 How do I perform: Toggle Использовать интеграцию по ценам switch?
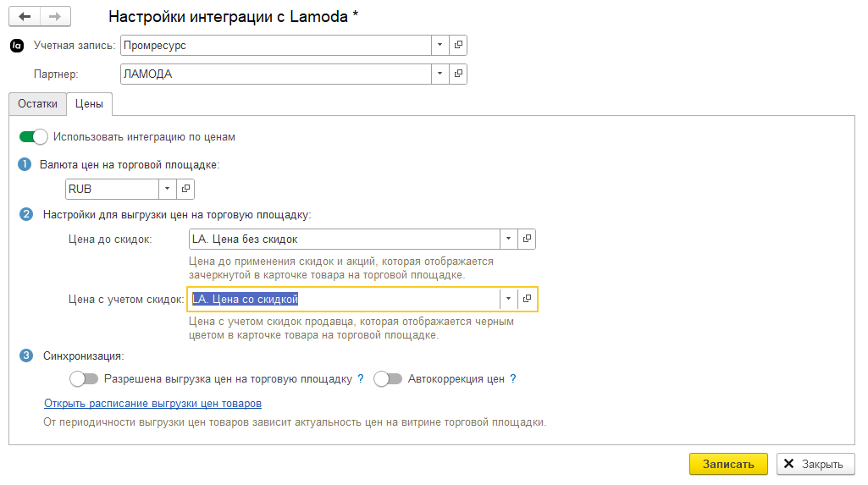pos(33,136)
